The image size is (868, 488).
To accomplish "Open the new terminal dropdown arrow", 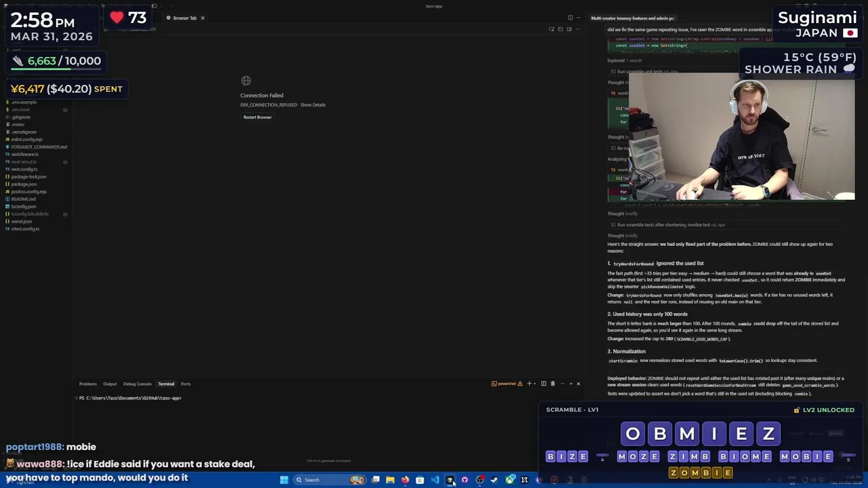I will (x=535, y=384).
